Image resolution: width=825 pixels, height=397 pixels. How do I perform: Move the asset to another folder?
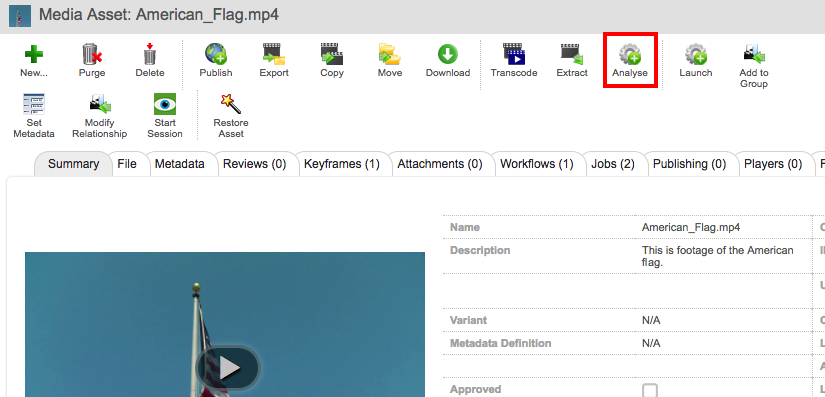(x=390, y=54)
